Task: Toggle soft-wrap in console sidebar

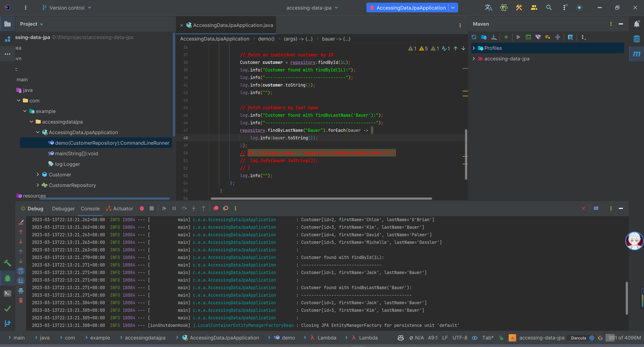Action: 21,271
